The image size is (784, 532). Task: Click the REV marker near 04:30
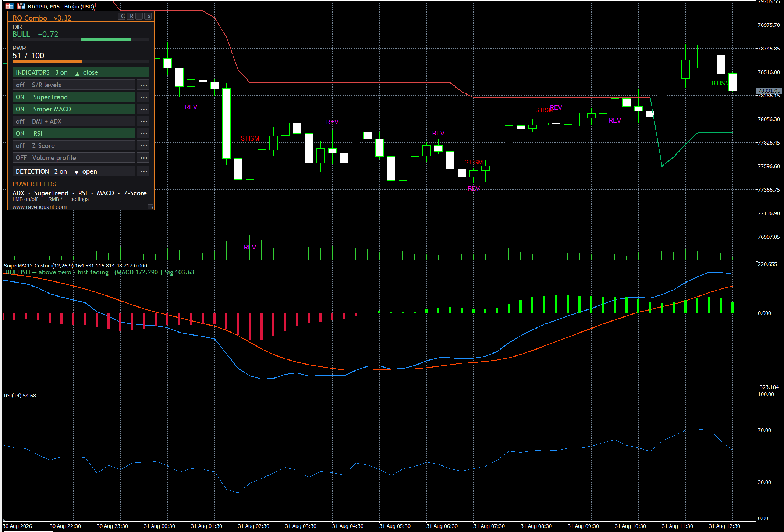332,122
